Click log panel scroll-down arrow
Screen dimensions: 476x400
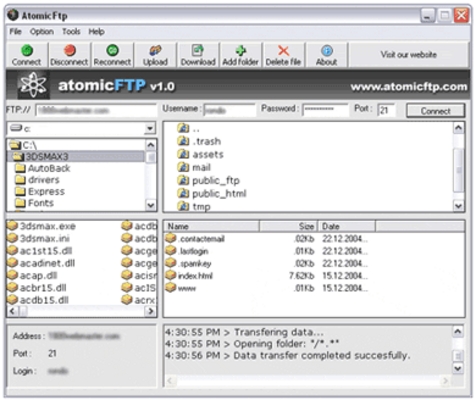pyautogui.click(x=458, y=368)
